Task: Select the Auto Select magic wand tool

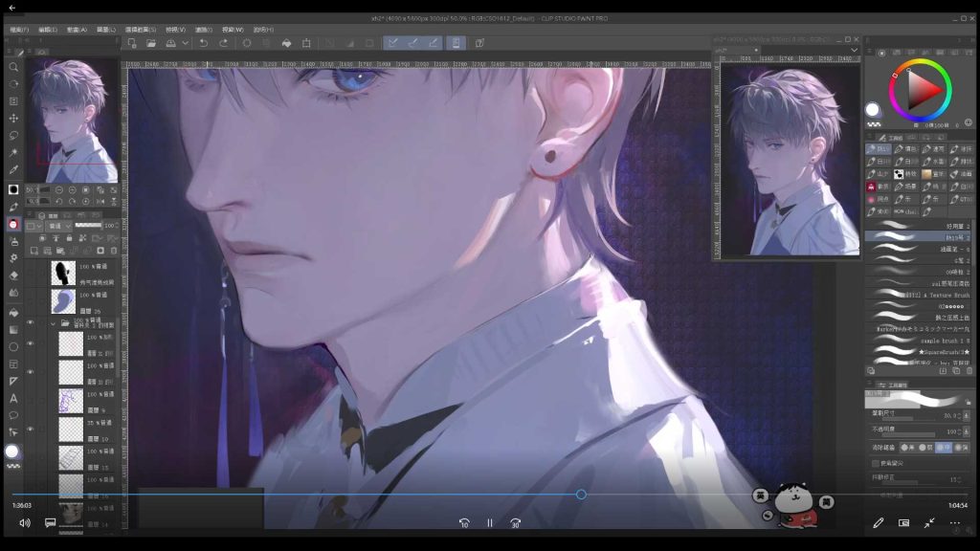Action: tap(13, 152)
